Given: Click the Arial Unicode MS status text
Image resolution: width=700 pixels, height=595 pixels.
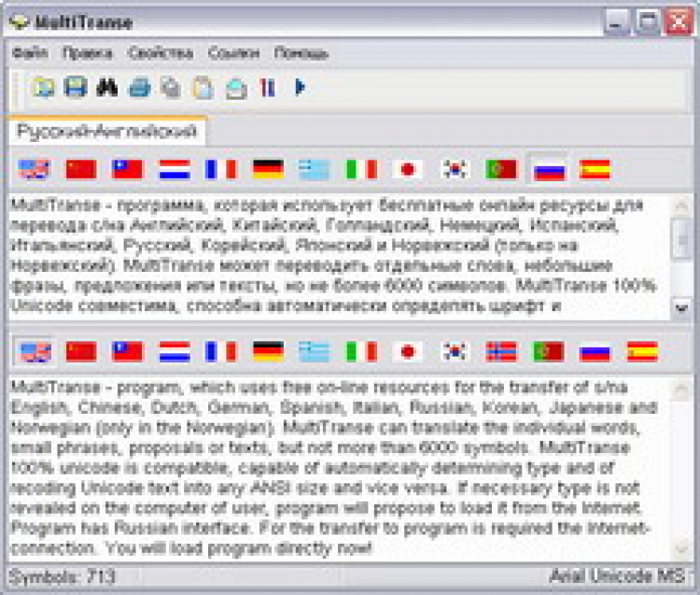Looking at the screenshot, I should pos(617,575).
